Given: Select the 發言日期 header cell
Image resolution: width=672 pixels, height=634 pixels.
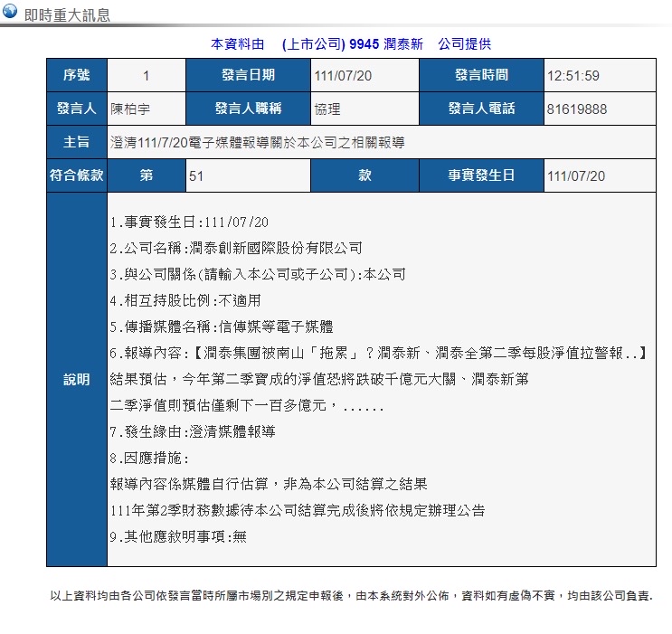Looking at the screenshot, I should pyautogui.click(x=248, y=76).
